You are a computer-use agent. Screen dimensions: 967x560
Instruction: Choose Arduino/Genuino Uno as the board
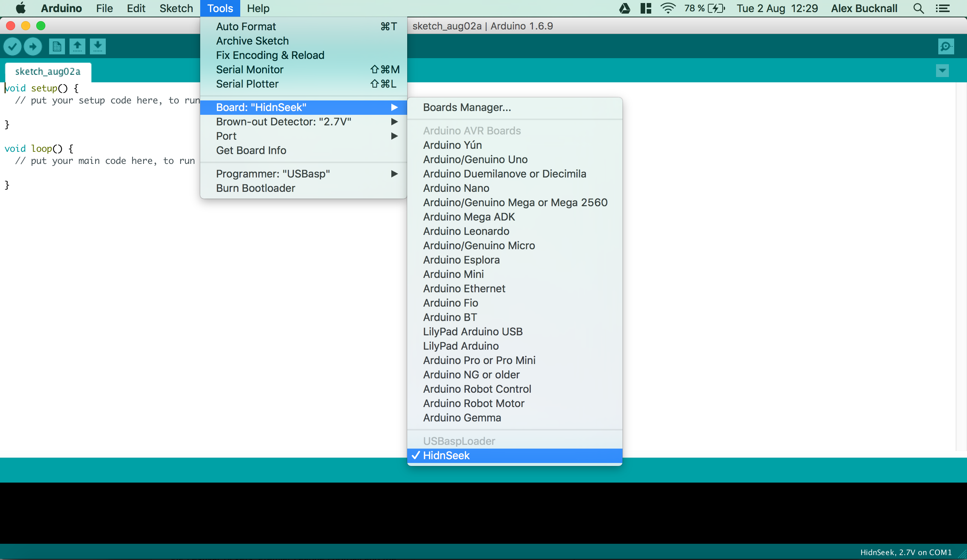point(475,159)
